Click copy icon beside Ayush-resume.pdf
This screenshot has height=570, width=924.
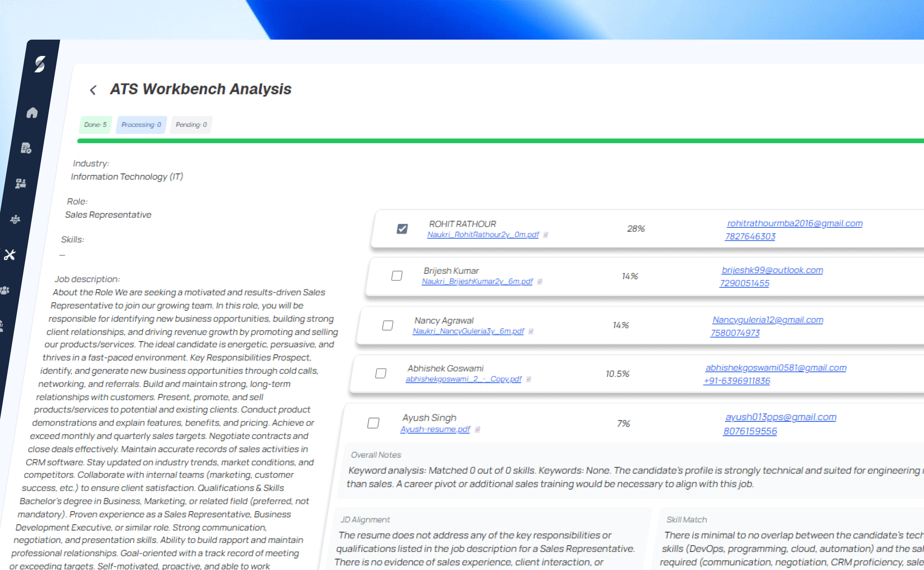pos(477,429)
